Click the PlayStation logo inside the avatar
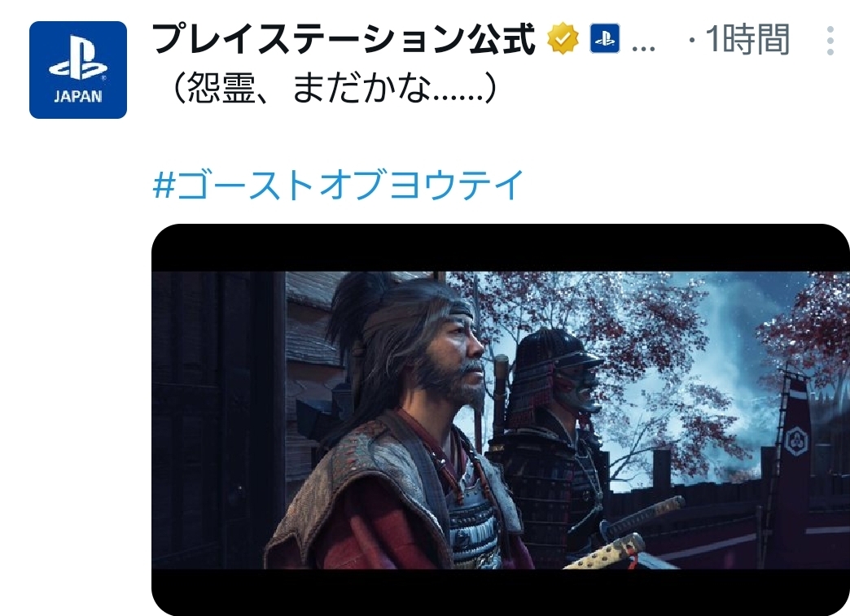The image size is (850, 616). (x=77, y=60)
